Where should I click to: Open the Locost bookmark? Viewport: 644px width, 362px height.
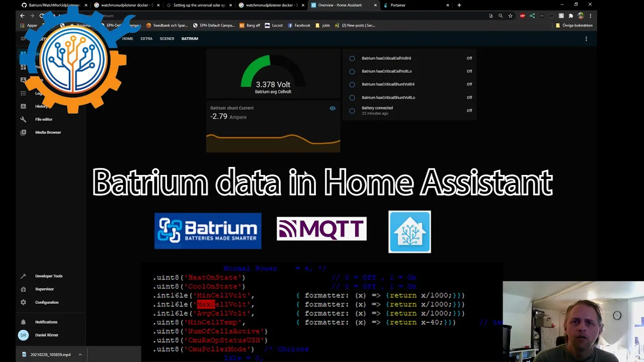274,25
